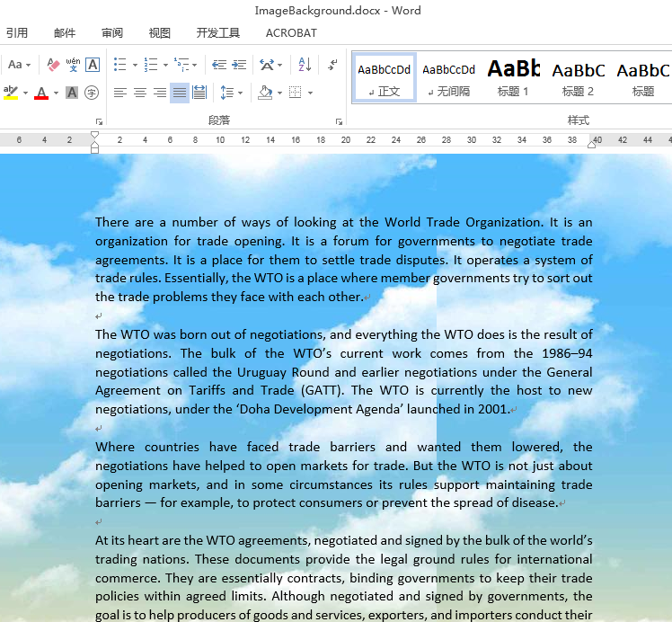Viewport: 672px width, 622px height.
Task: Switch to the 审阅 tab
Action: click(x=112, y=33)
